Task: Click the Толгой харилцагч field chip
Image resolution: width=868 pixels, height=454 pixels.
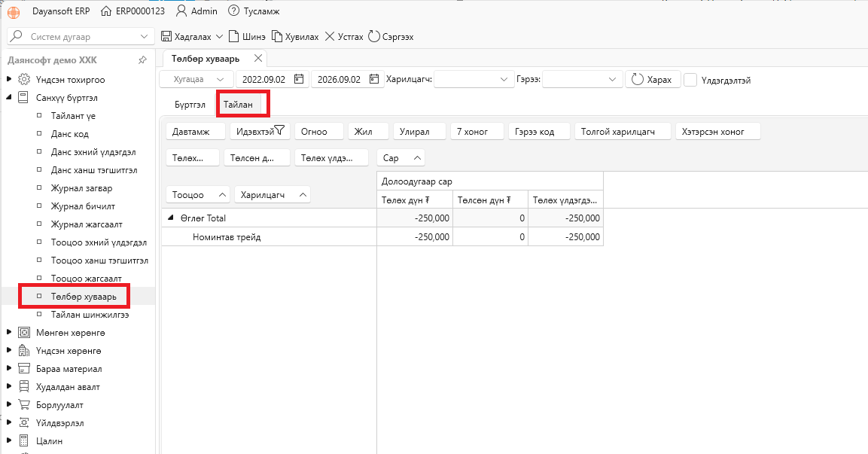Action: coord(623,132)
